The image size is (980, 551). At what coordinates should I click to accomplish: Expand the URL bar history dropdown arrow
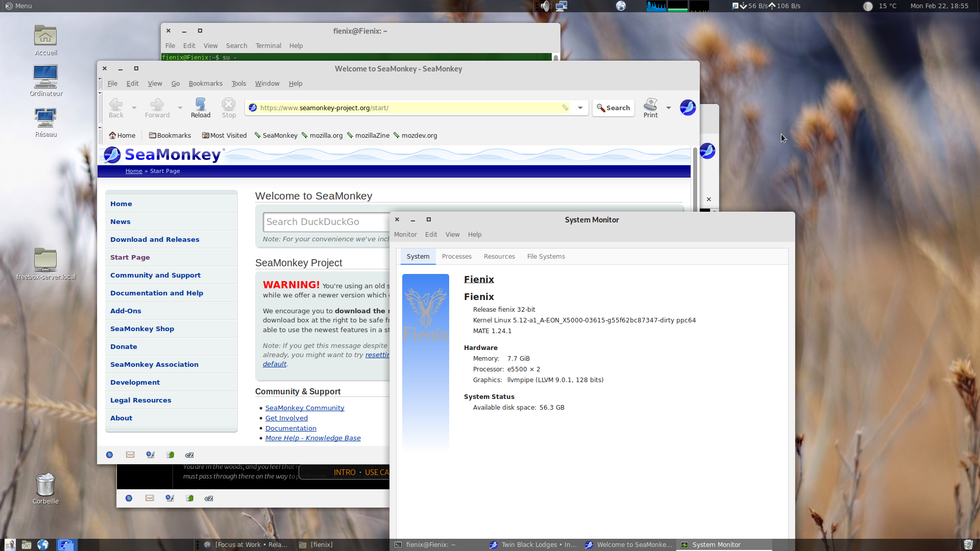click(580, 108)
